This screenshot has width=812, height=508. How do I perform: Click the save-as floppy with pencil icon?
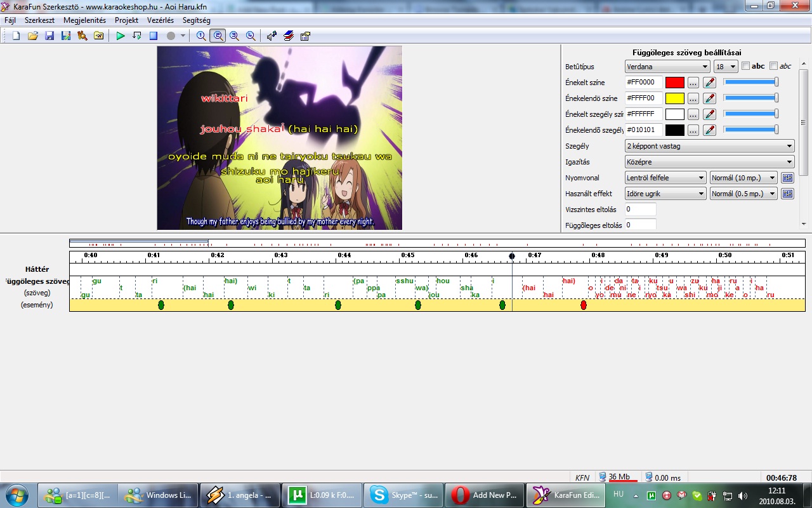[66, 36]
